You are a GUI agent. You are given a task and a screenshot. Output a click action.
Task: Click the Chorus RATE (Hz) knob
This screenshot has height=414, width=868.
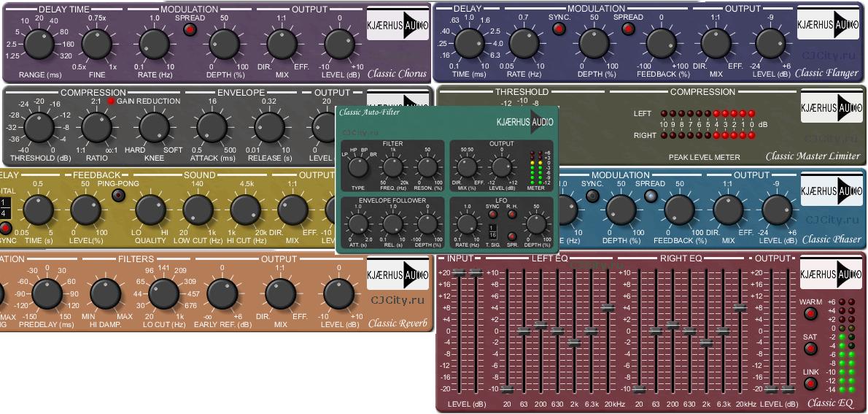pyautogui.click(x=155, y=45)
